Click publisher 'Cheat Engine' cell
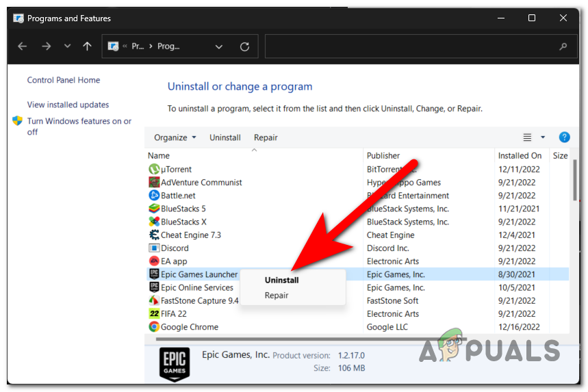 (390, 235)
